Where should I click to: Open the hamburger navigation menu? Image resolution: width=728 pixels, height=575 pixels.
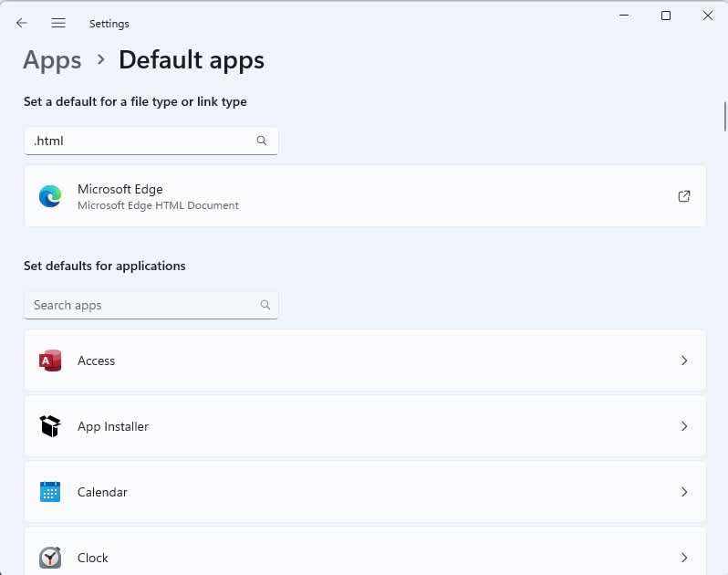click(x=58, y=23)
